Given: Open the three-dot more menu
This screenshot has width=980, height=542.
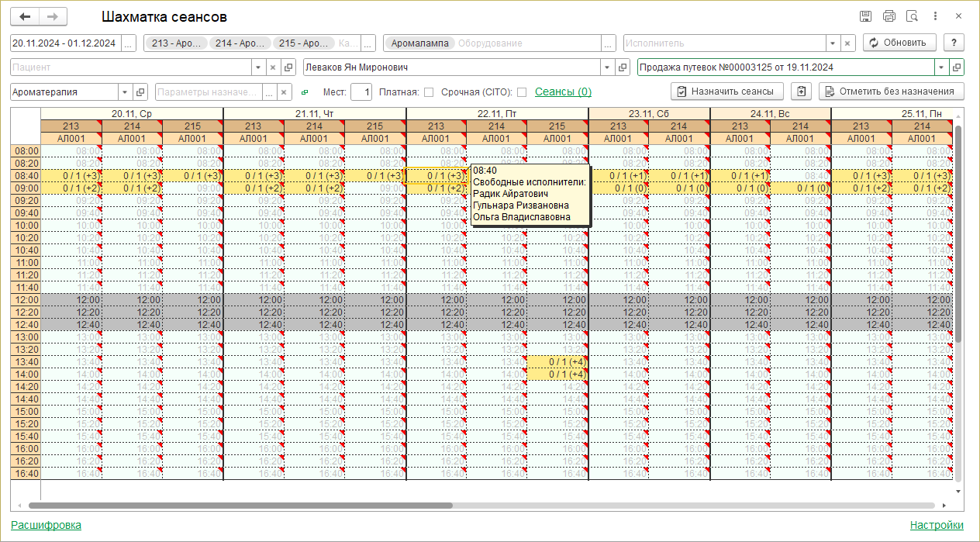Looking at the screenshot, I should (936, 16).
